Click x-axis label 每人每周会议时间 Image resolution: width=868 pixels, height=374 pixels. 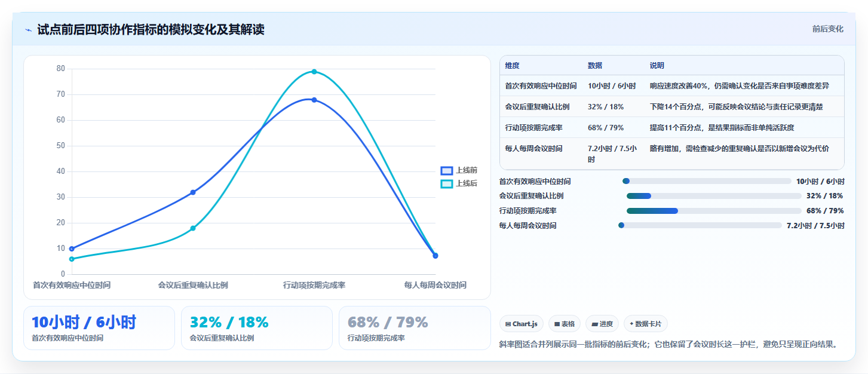click(435, 286)
